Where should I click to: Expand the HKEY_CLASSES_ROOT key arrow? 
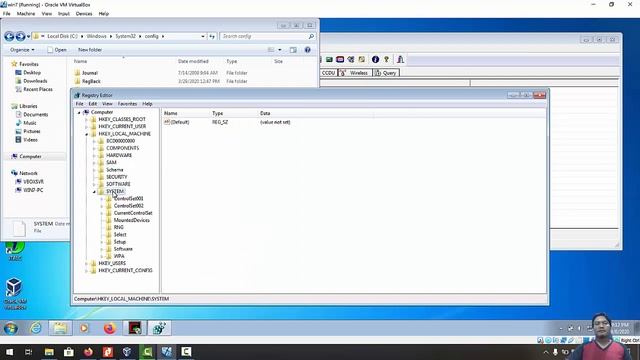[x=87, y=120]
